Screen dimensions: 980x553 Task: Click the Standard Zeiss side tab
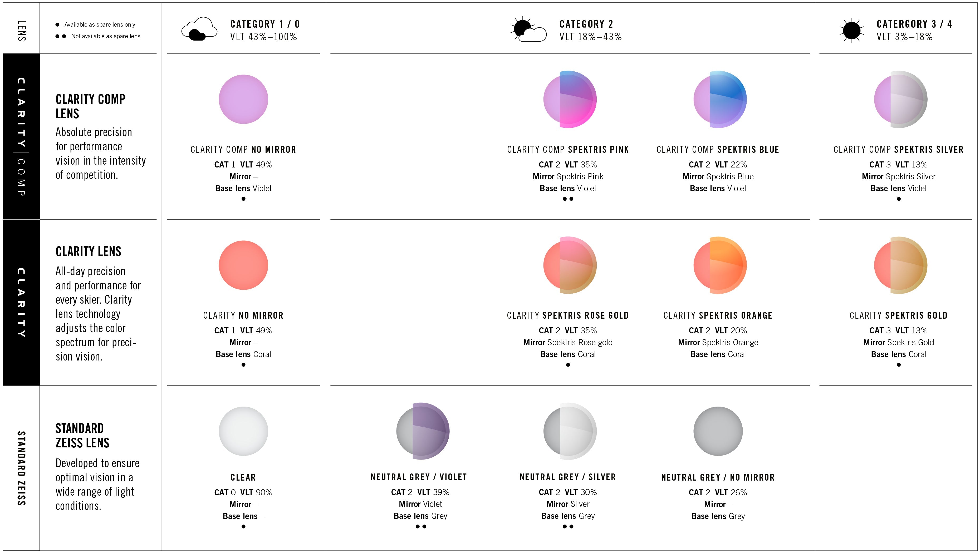pyautogui.click(x=21, y=468)
